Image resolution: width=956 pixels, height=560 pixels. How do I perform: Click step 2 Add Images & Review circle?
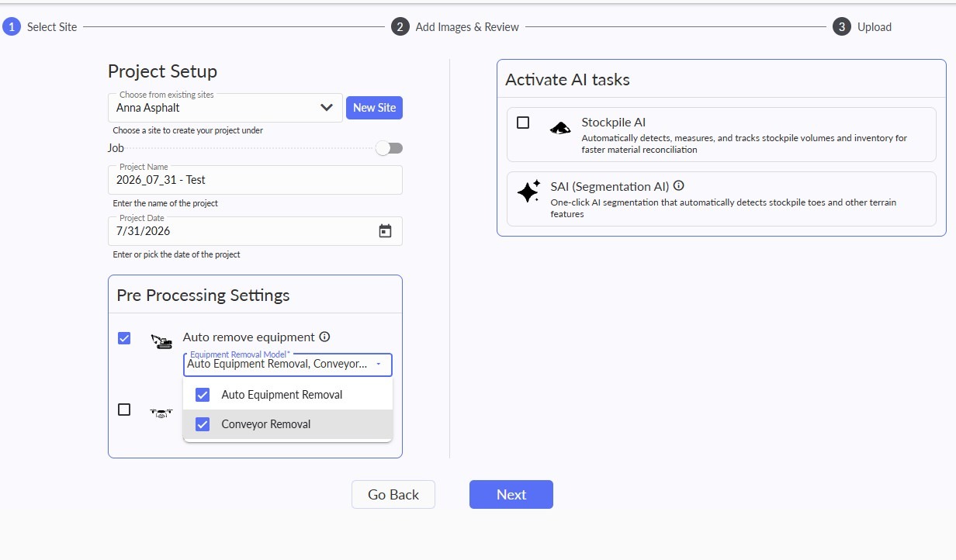tap(400, 27)
